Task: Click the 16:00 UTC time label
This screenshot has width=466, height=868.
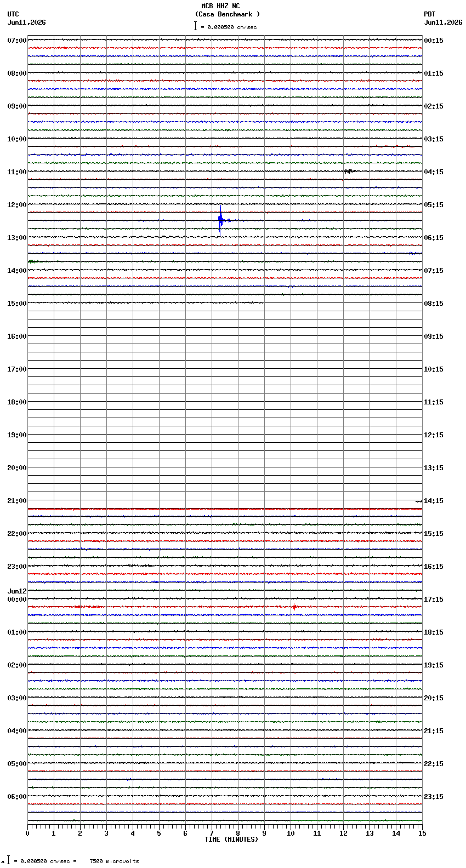Action: click(17, 336)
